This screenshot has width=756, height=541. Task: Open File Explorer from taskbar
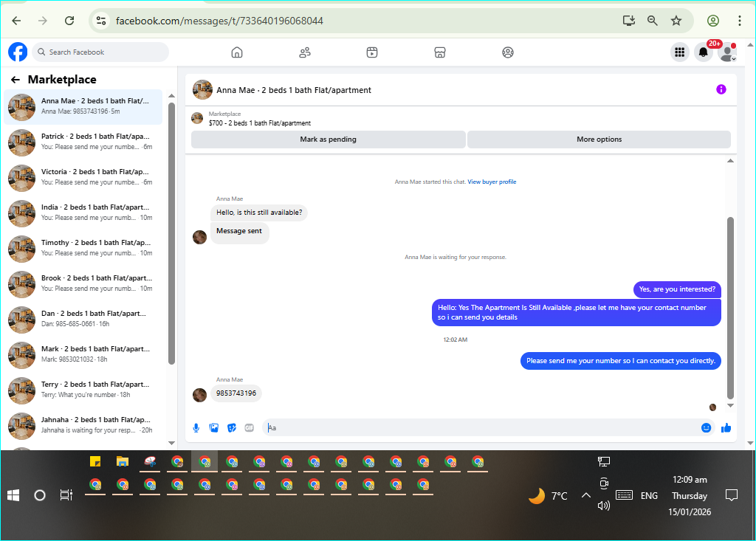(123, 461)
